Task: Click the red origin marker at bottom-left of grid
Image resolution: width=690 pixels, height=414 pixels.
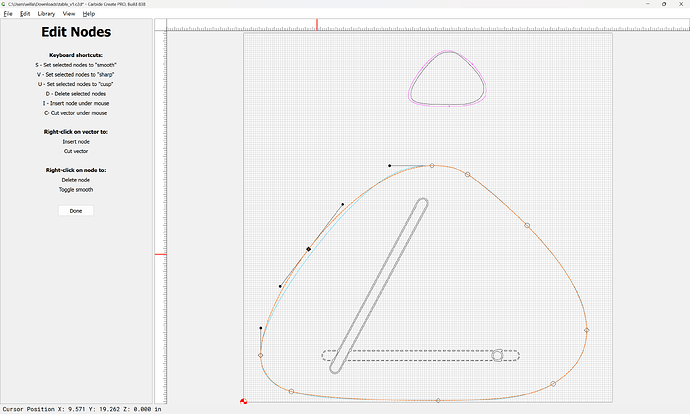Action: coord(244,401)
